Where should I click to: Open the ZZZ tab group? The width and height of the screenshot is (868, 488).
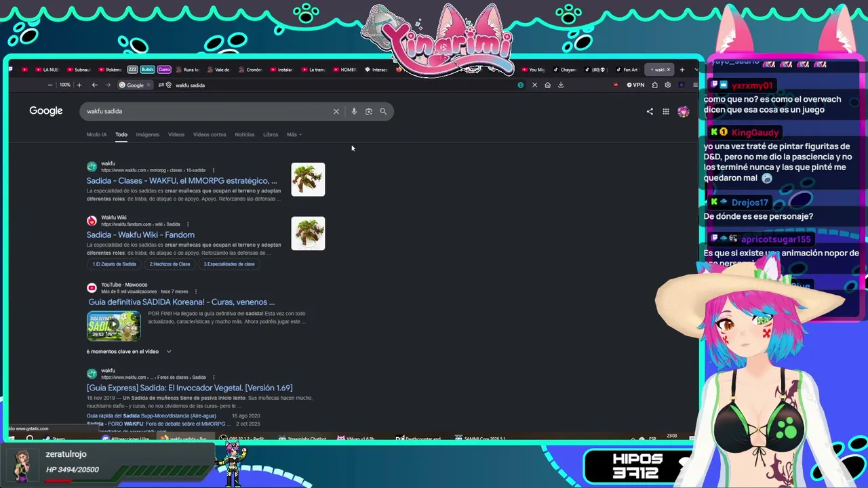click(132, 70)
